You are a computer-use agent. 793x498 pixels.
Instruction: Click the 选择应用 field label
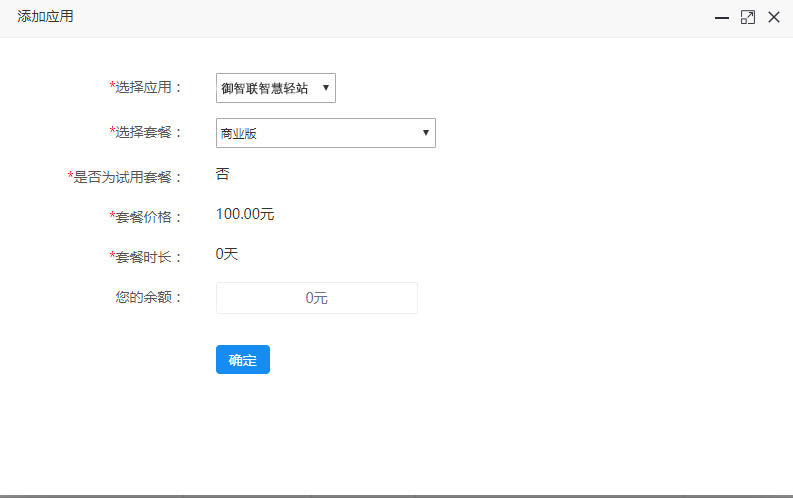click(x=148, y=88)
